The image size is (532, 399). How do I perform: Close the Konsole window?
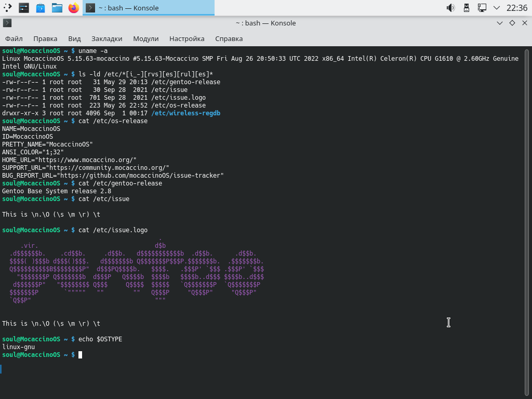tap(525, 23)
